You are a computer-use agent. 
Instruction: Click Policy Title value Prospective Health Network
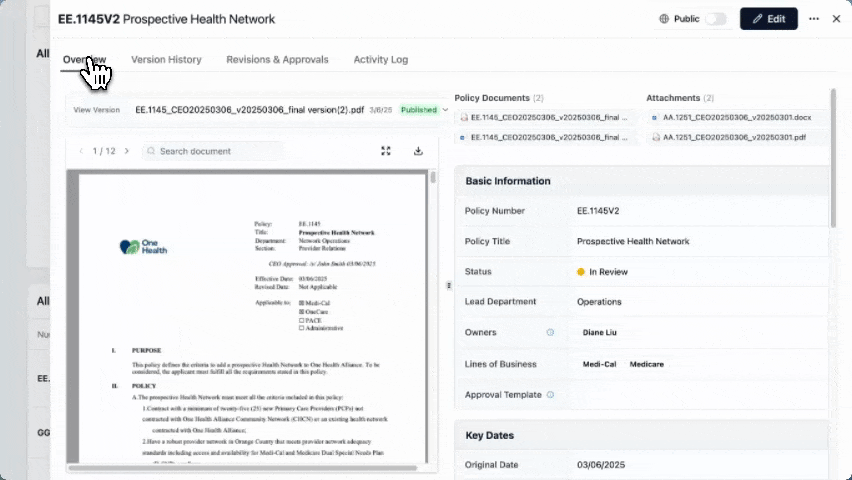[x=633, y=241]
